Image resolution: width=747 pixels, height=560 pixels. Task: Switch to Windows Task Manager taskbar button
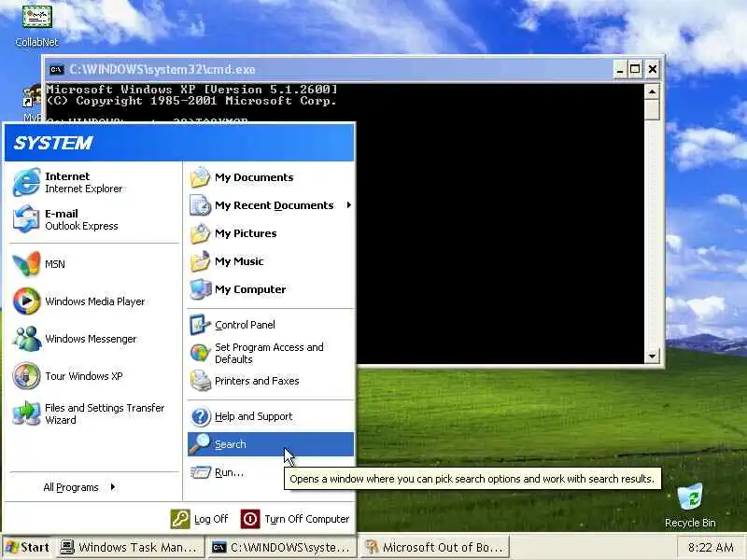pyautogui.click(x=130, y=548)
